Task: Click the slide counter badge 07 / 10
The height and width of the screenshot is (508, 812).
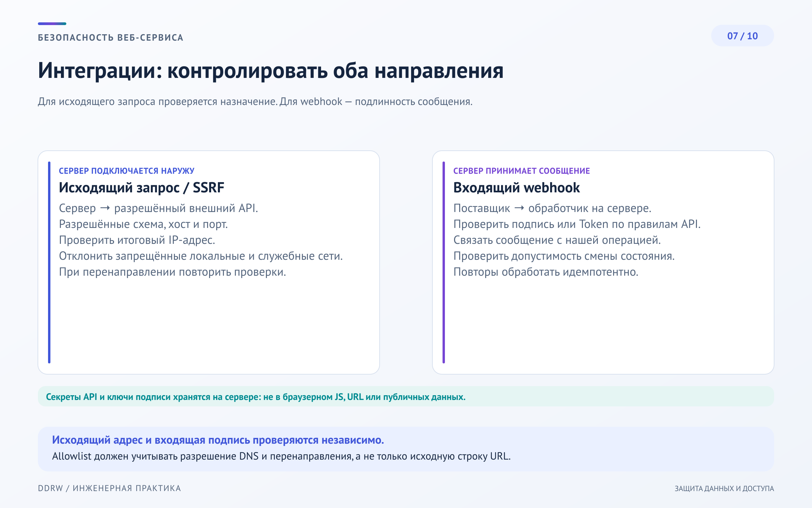Action: (742, 36)
